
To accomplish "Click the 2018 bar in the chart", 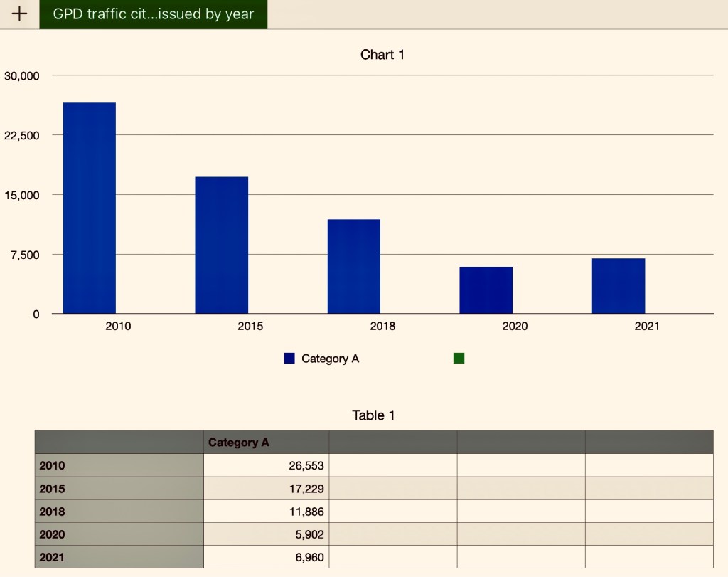I will (353, 266).
